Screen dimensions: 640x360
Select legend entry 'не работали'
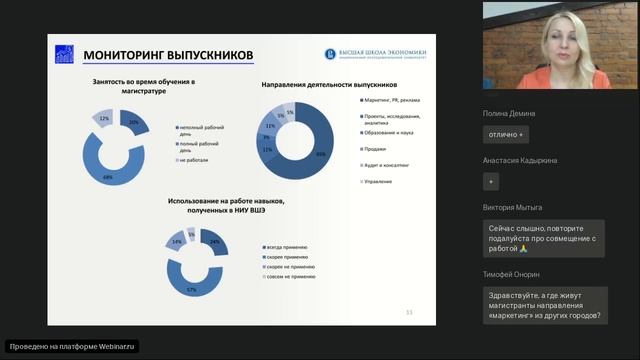click(x=192, y=160)
